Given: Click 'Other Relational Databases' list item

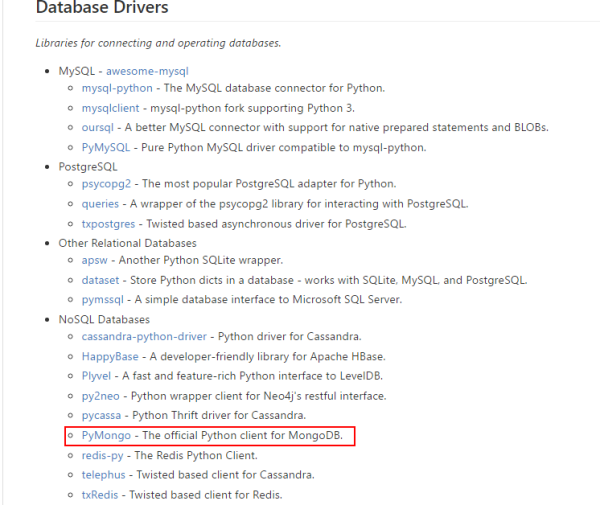Looking at the screenshot, I should click(x=127, y=243).
